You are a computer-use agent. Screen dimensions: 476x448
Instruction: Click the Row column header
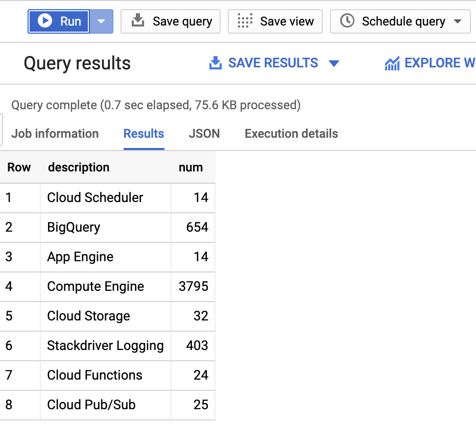[x=19, y=167]
